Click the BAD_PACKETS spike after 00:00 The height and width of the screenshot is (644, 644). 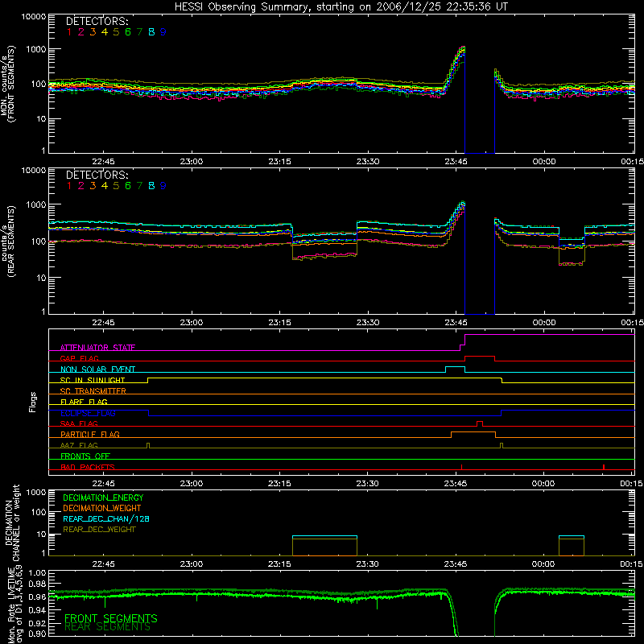tap(603, 467)
